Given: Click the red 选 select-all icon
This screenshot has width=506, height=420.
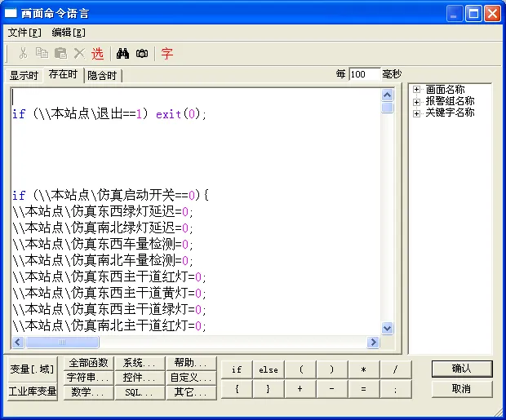Looking at the screenshot, I should point(97,53).
